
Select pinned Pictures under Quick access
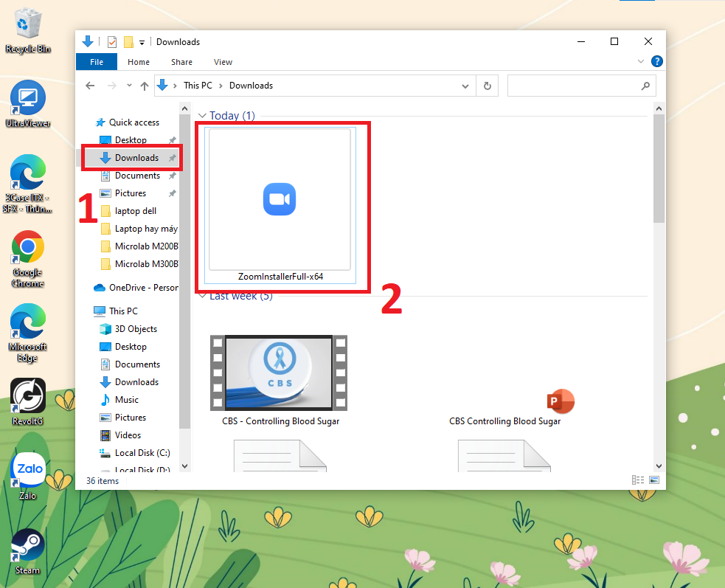pyautogui.click(x=131, y=193)
